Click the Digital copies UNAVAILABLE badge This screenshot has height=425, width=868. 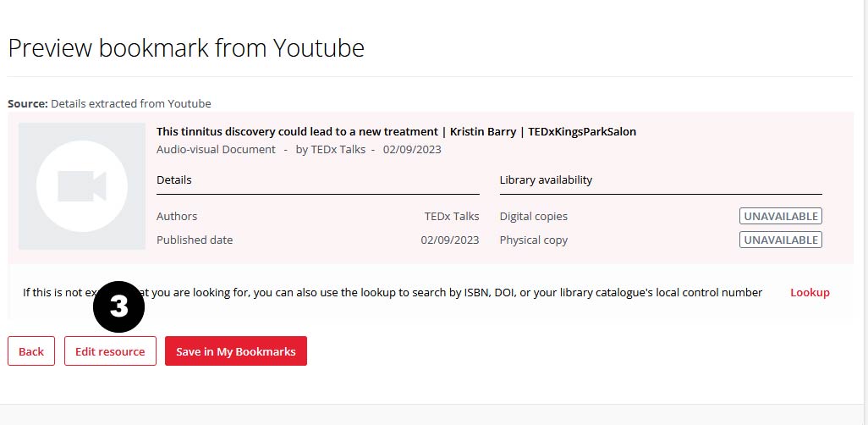click(x=780, y=217)
